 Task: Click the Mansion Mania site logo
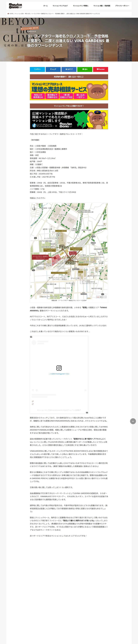coord(15,6)
